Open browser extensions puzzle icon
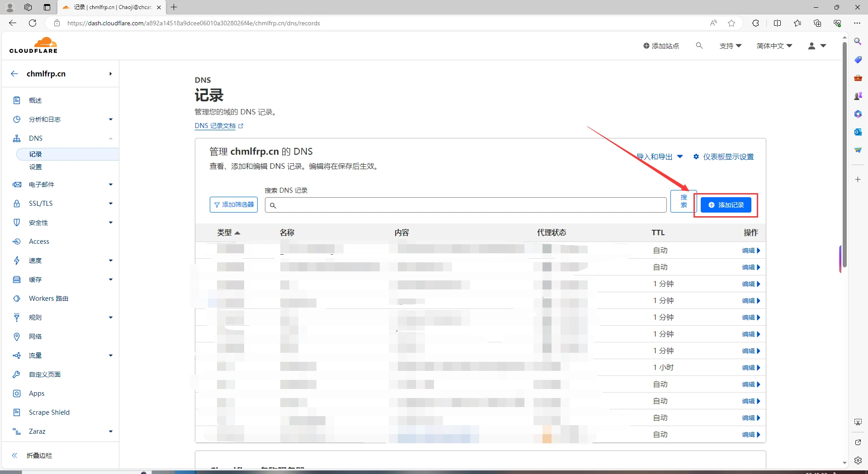The width and height of the screenshot is (868, 474). point(755,23)
